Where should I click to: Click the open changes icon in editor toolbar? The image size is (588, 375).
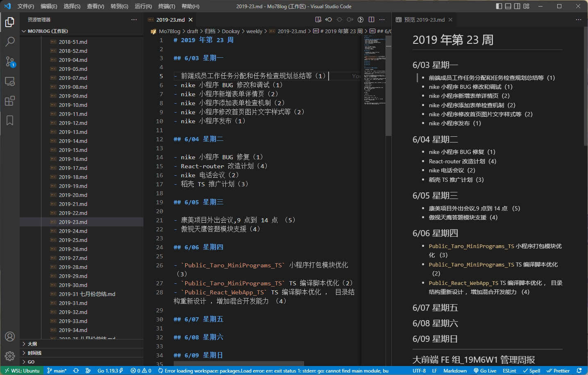pos(329,20)
